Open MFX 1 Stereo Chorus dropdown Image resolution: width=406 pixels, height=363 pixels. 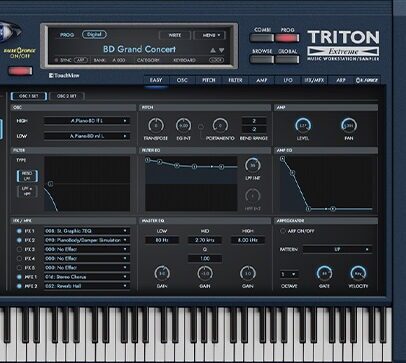pyautogui.click(x=87, y=277)
